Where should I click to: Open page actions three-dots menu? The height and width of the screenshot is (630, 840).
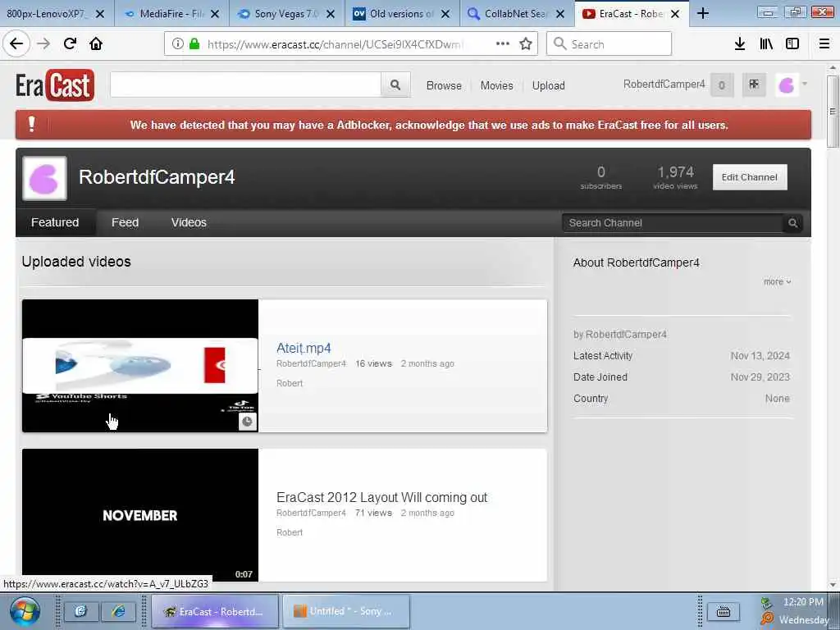click(503, 44)
